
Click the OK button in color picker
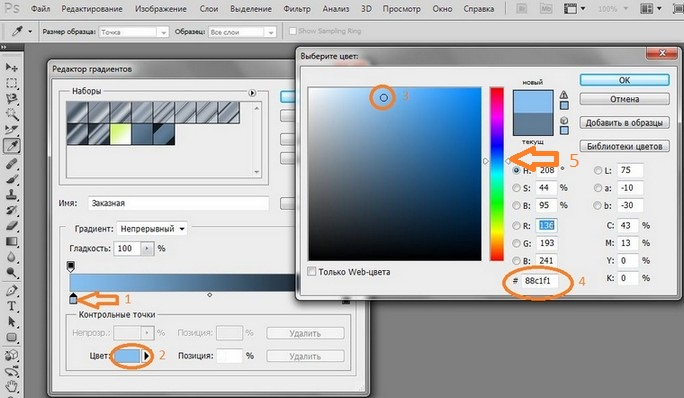coord(624,80)
